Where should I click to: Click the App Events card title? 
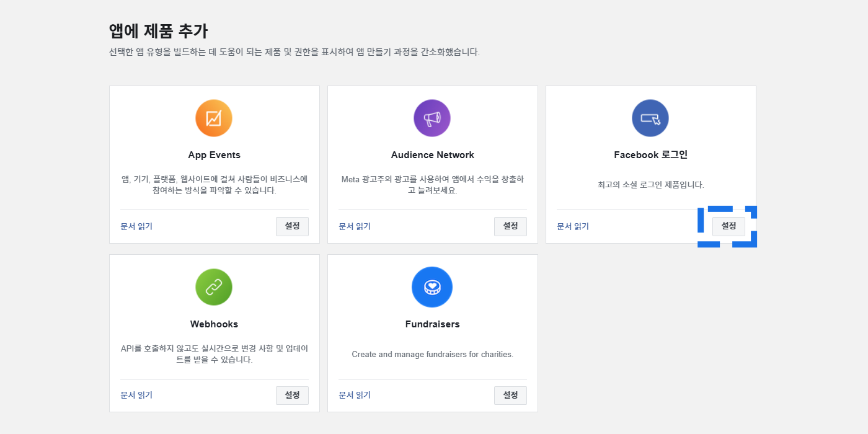point(214,155)
